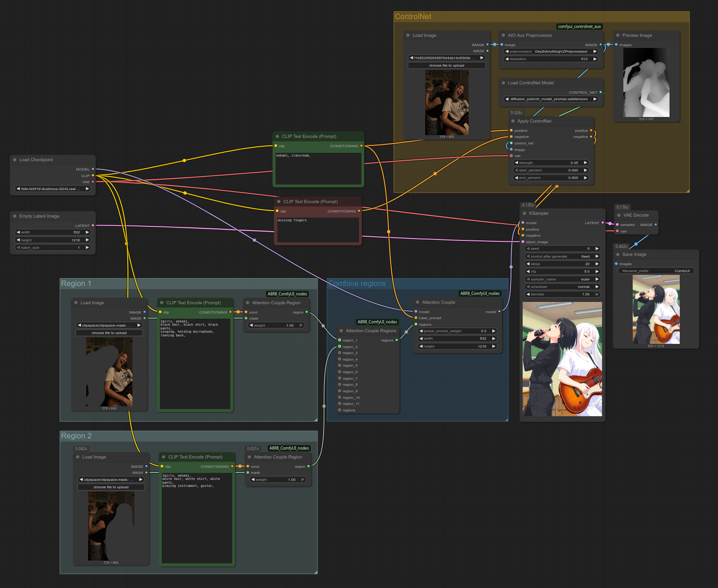Click the negative prompt text box 'missing fingers'

point(318,230)
